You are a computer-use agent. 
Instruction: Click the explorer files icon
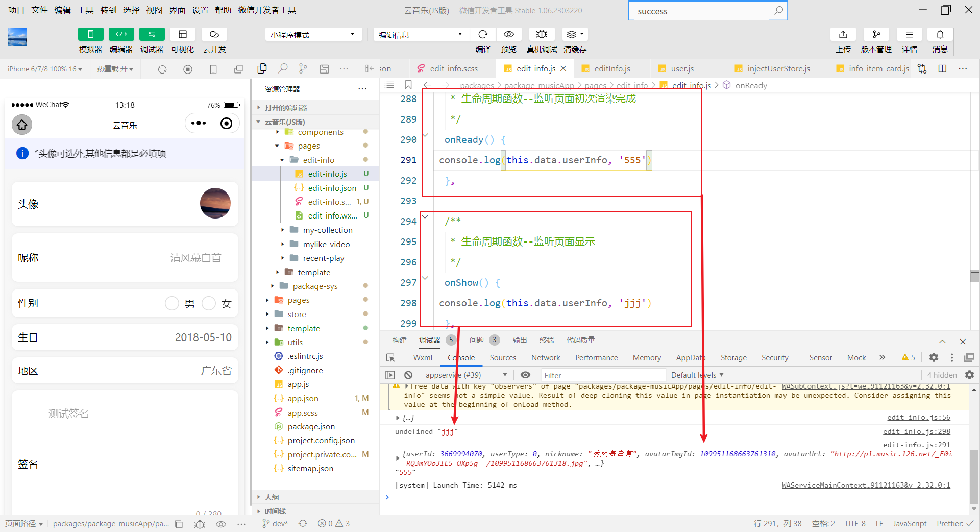[262, 68]
